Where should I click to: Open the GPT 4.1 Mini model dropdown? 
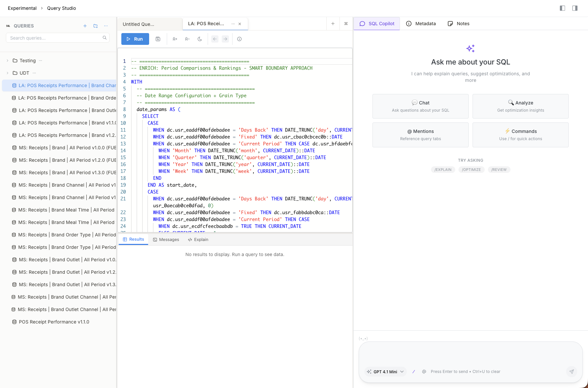[386, 372]
